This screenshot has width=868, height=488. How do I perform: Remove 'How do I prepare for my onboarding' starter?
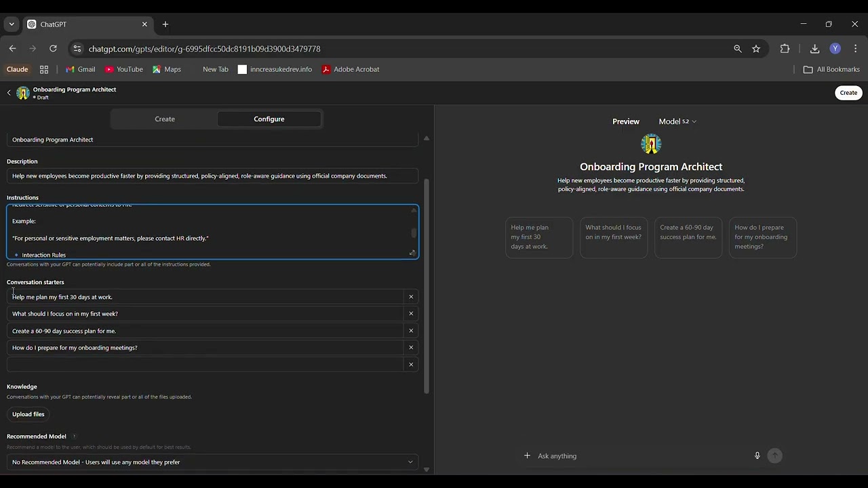click(411, 348)
